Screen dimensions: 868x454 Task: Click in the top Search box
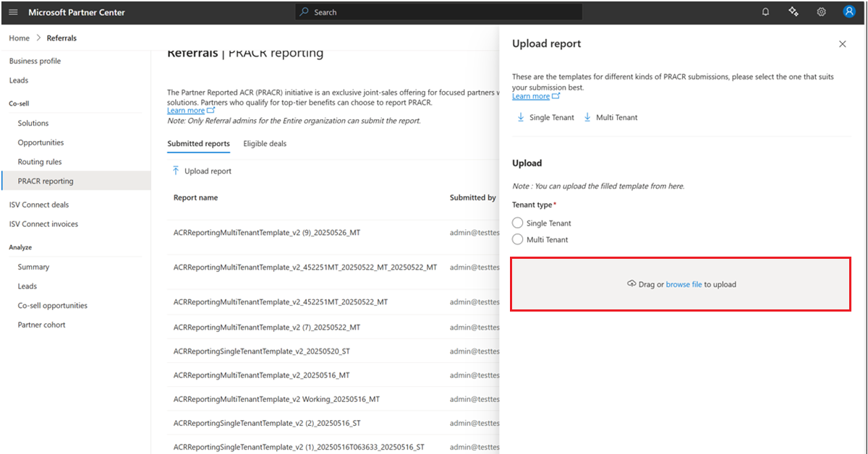click(x=438, y=12)
